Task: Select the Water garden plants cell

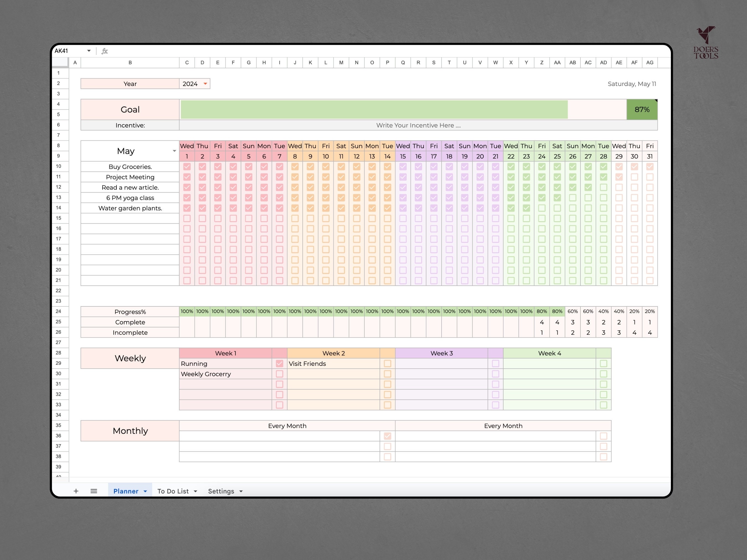Action: (130, 208)
